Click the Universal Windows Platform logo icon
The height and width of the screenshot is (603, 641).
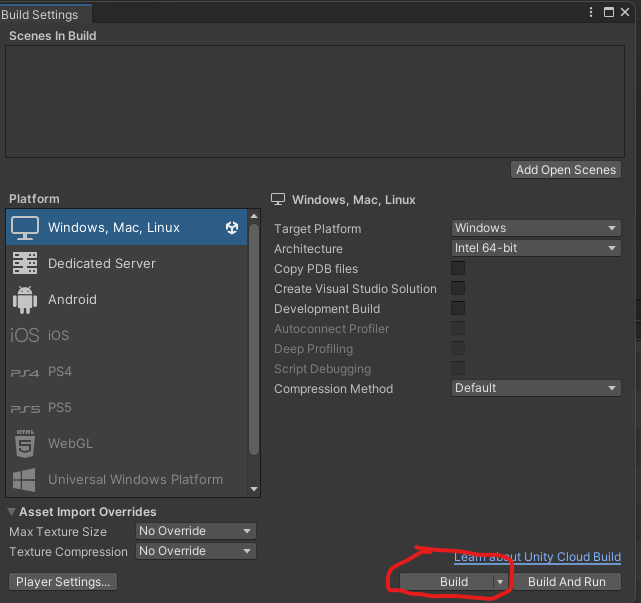(24, 480)
